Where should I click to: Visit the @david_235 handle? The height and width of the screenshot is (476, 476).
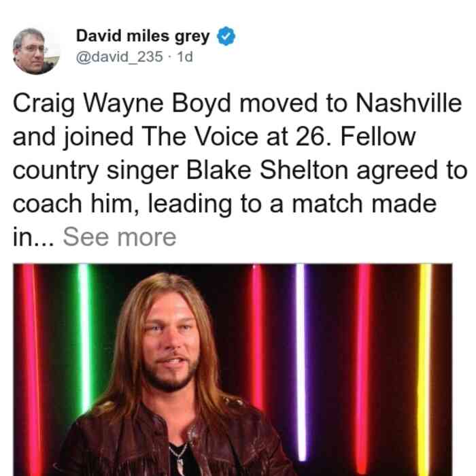tap(119, 56)
